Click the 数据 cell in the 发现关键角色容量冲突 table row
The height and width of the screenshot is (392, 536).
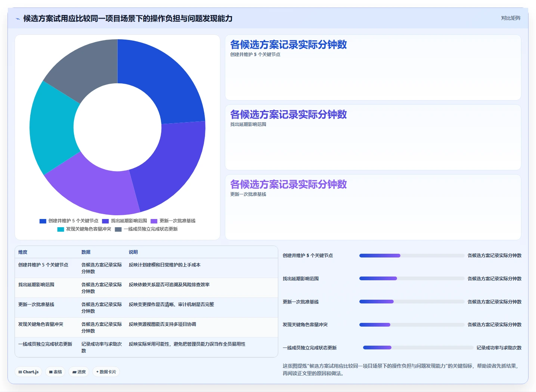102,328
